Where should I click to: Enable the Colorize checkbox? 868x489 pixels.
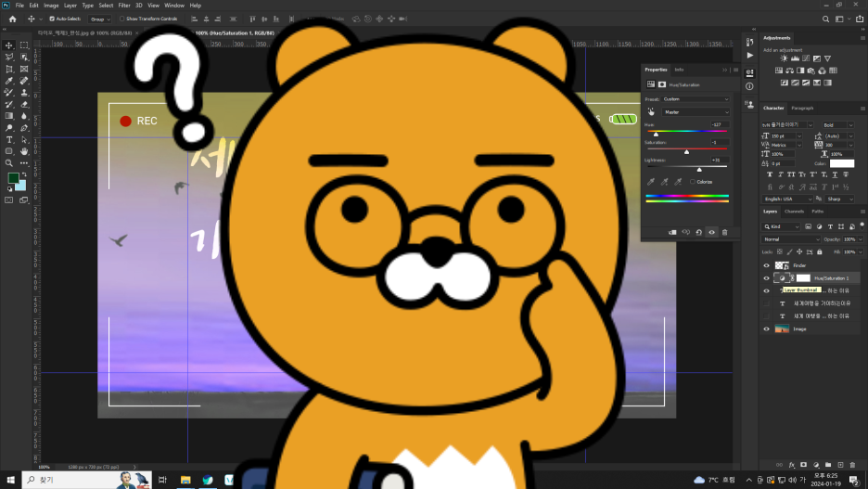click(x=693, y=182)
